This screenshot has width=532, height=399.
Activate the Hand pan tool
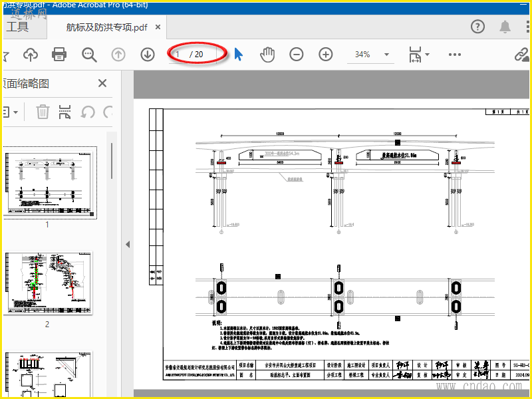coord(267,55)
